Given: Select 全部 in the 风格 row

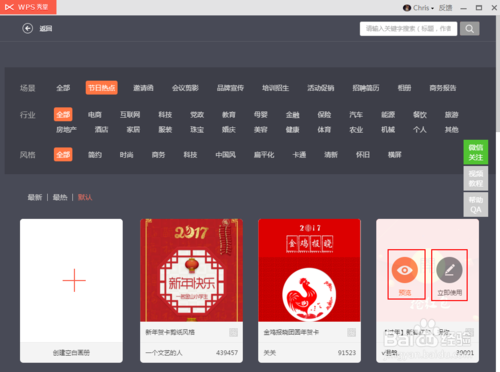Looking at the screenshot, I should click(x=63, y=155).
